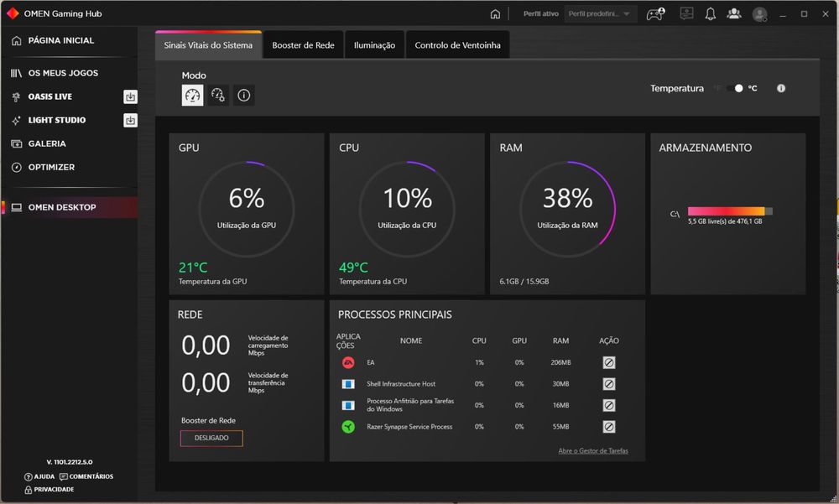Click the game controller icon
Image resolution: width=839 pixels, height=504 pixels.
655,14
